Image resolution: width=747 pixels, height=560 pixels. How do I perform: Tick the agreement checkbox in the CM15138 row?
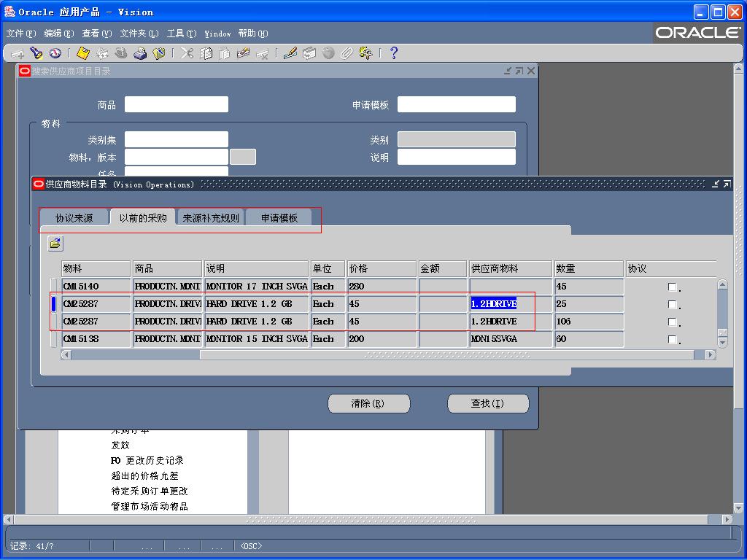tap(672, 340)
